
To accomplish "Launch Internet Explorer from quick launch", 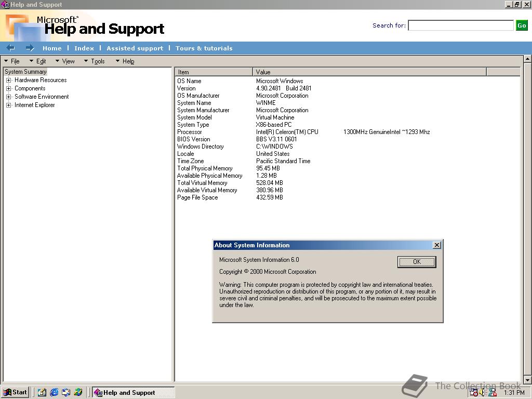I will point(54,392).
